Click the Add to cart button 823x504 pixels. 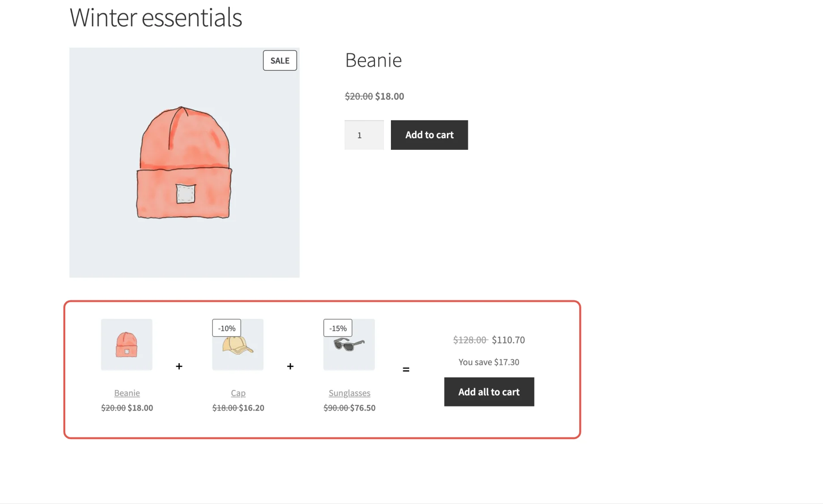(x=429, y=135)
